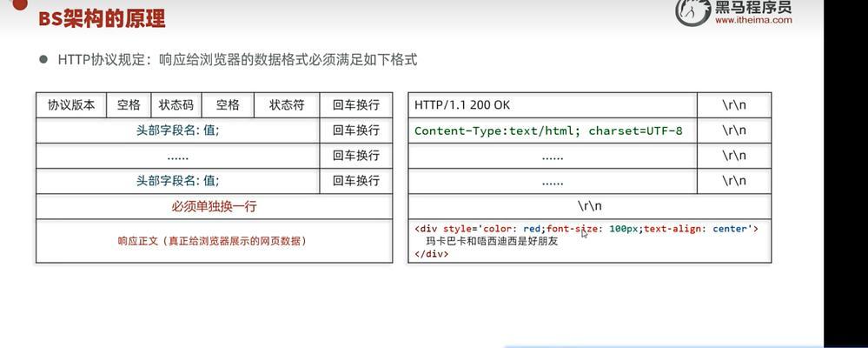
Task: Click the red '必须单独换行' row
Action: pos(215,207)
